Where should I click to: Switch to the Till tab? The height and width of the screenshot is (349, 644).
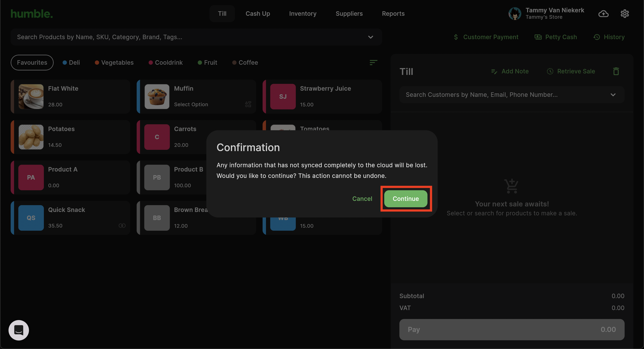(222, 13)
